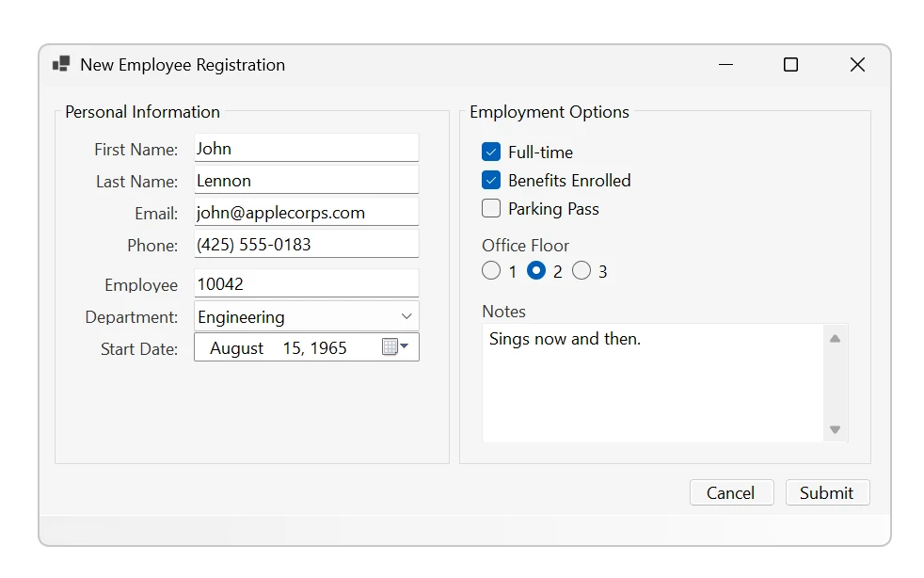Enable the Parking Pass checkbox

[x=491, y=209]
